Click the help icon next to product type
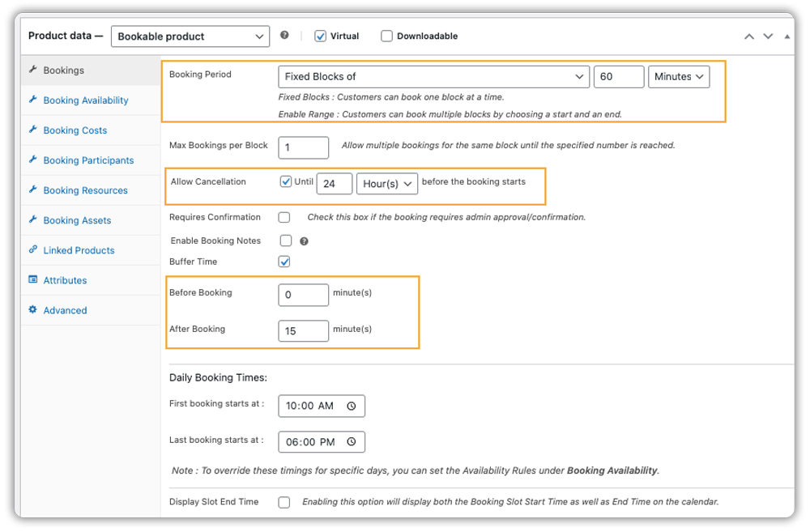The width and height of the screenshot is (810, 532). (284, 36)
